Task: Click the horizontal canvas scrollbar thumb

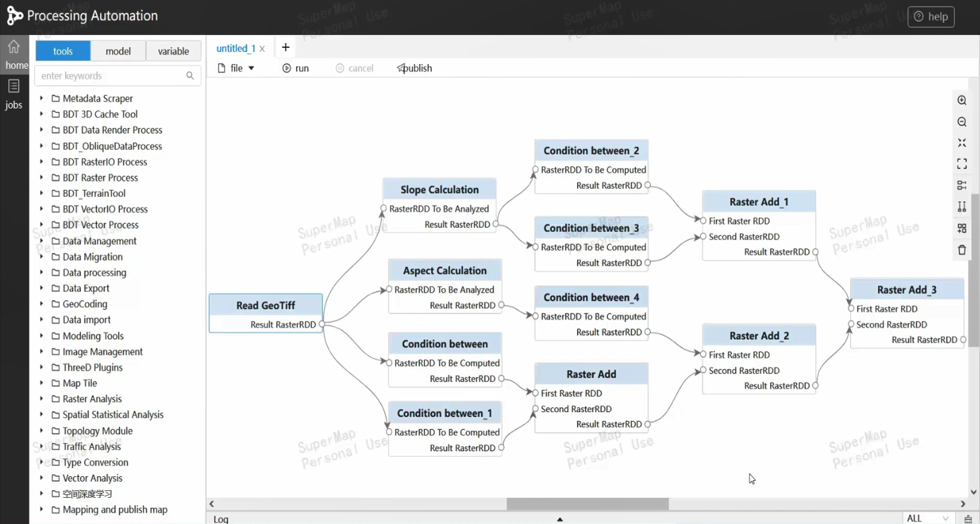Action: pos(588,504)
